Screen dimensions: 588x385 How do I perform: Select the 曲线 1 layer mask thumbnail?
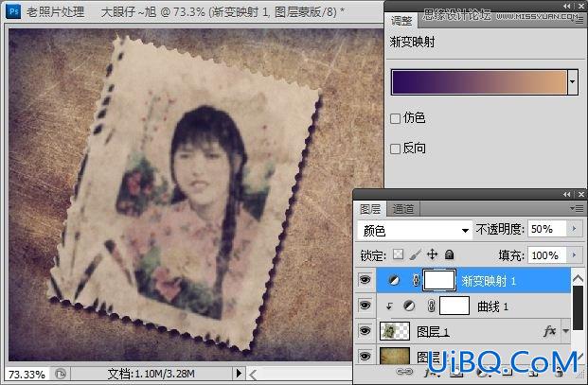click(x=454, y=306)
